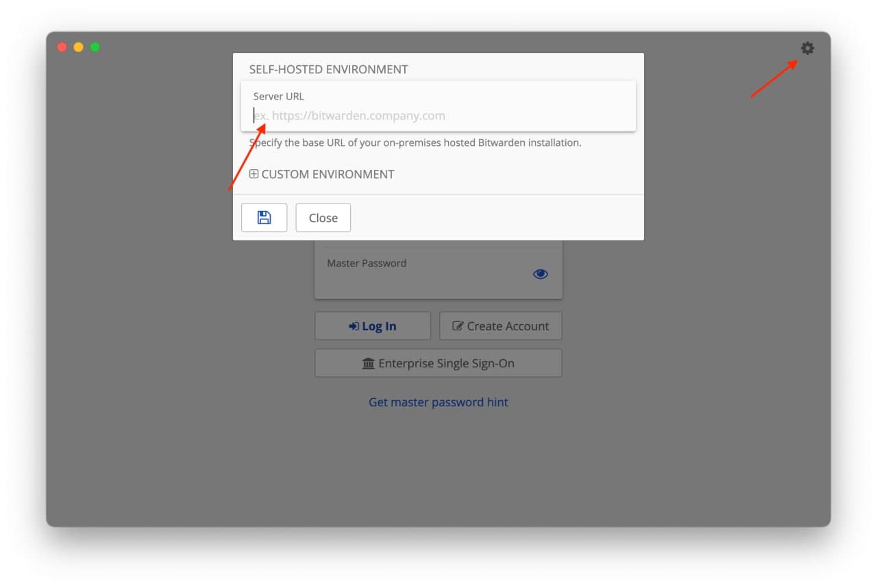877x588 pixels.
Task: Select the Master Password field
Action: [x=438, y=273]
